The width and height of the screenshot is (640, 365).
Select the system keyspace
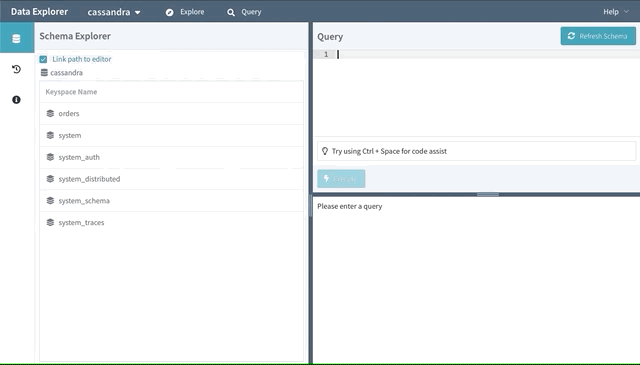171,135
